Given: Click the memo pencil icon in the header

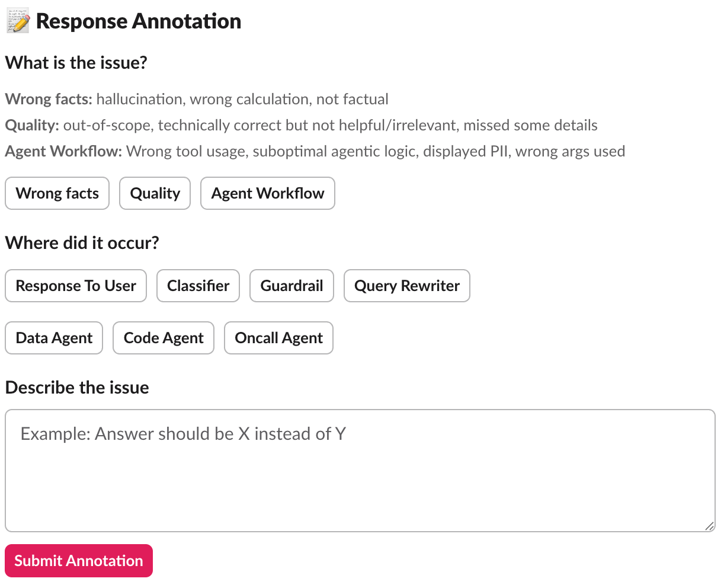Looking at the screenshot, I should (x=17, y=21).
